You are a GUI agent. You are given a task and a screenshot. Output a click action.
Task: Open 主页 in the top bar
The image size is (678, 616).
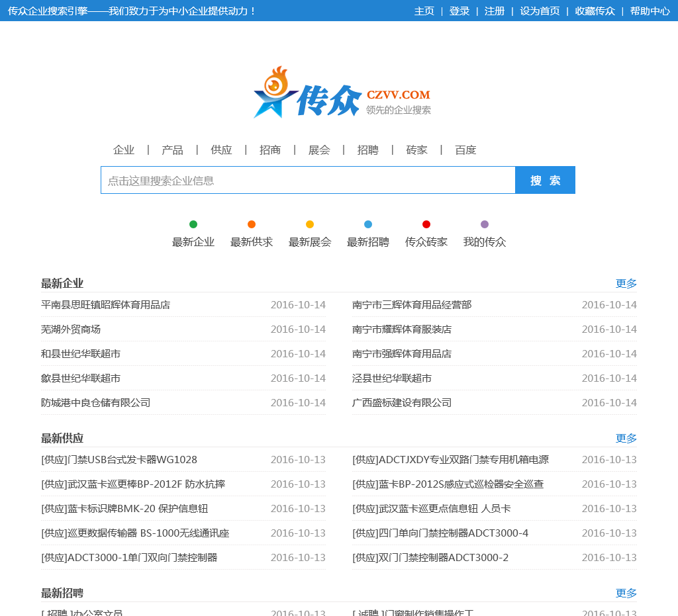[424, 11]
